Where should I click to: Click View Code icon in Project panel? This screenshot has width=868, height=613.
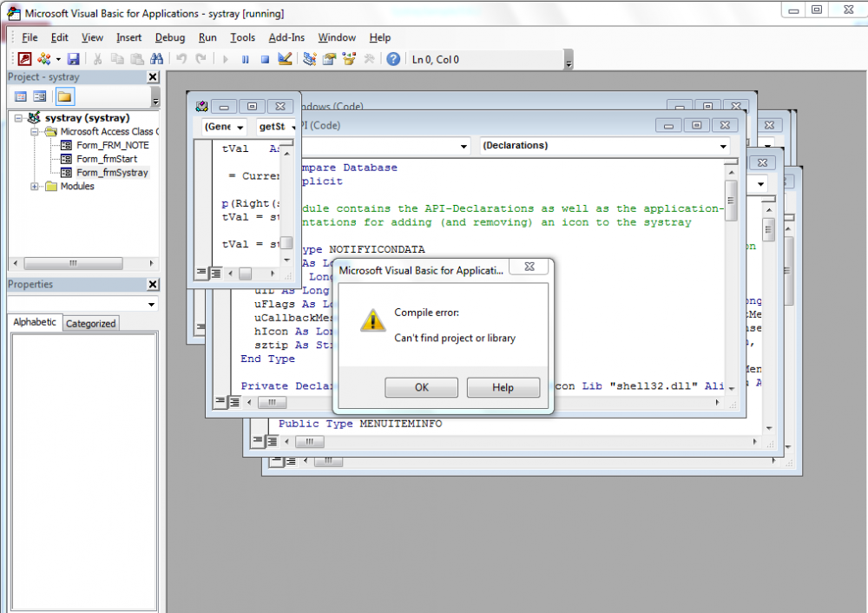tap(21, 97)
